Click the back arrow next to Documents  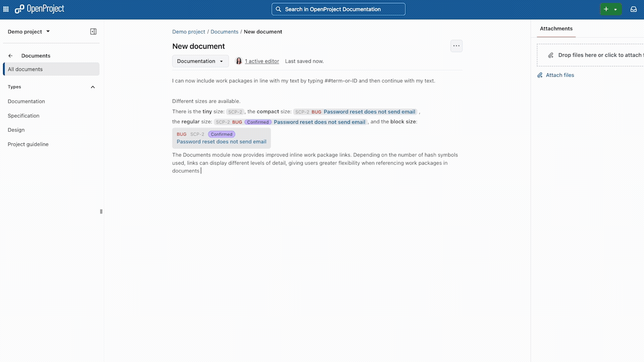pyautogui.click(x=11, y=56)
